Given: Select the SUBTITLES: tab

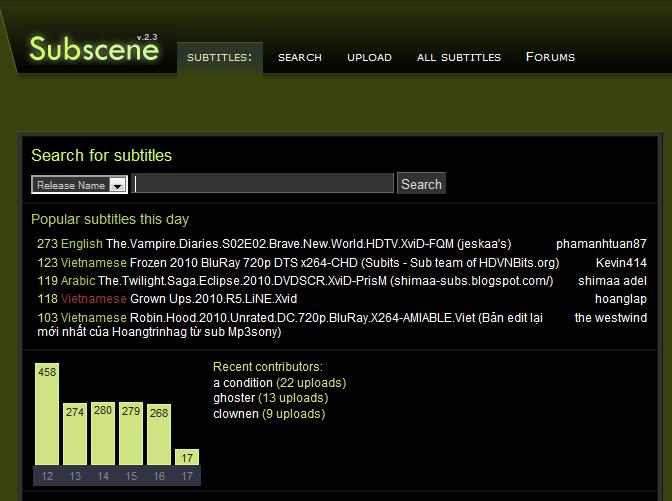Looking at the screenshot, I should (x=220, y=57).
